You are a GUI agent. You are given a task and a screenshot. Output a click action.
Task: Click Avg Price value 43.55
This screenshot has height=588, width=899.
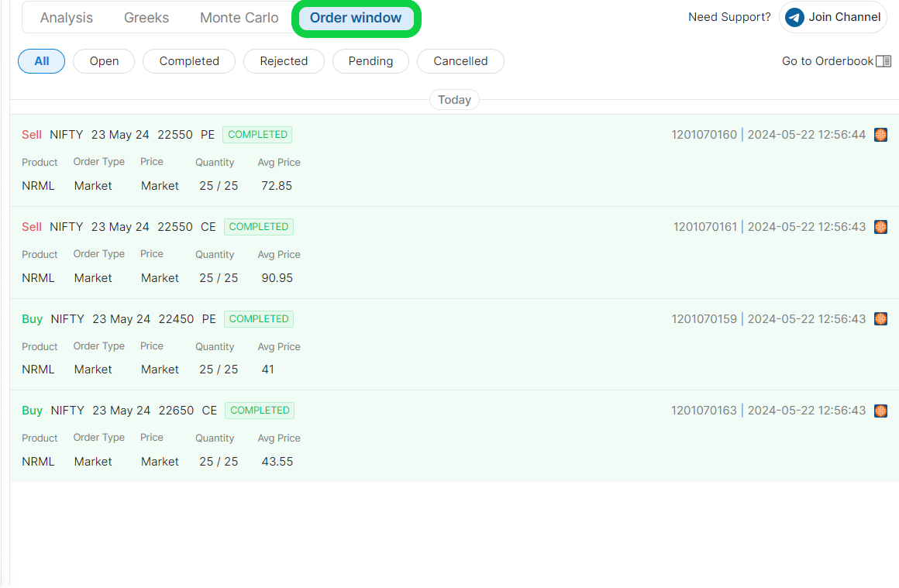277,462
